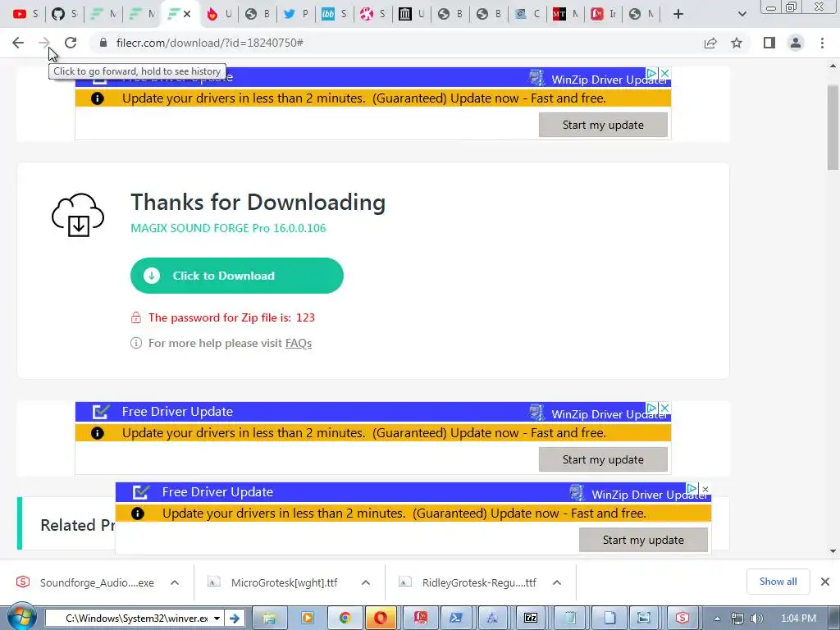The height and width of the screenshot is (630, 840).
Task: Open network status tray icon
Action: tap(737, 619)
